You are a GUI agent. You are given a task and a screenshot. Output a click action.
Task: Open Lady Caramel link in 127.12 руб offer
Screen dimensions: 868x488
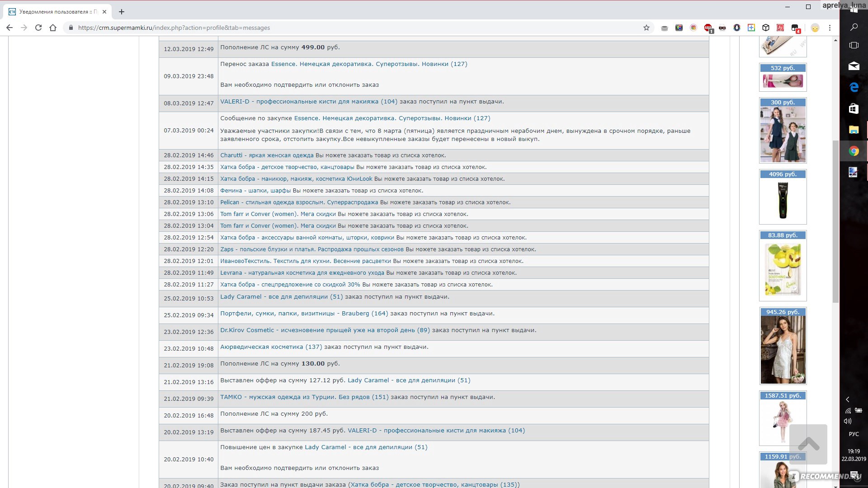click(409, 380)
